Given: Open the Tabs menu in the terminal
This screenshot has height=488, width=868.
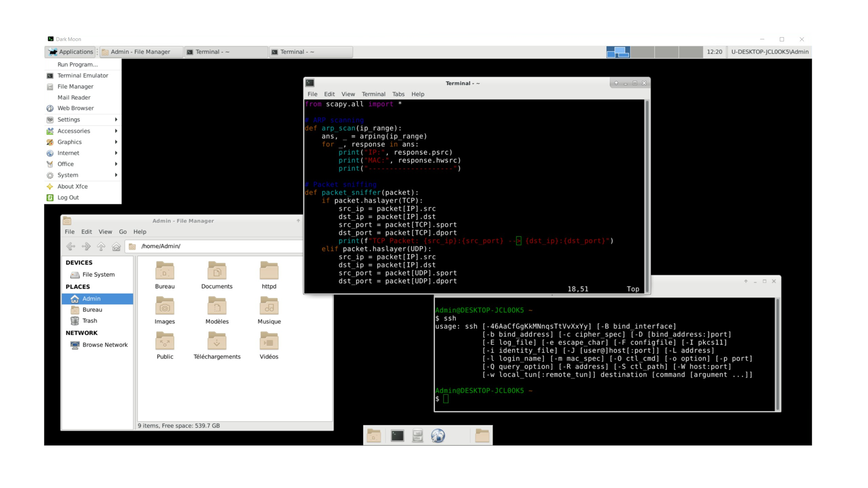Looking at the screenshot, I should pos(398,94).
